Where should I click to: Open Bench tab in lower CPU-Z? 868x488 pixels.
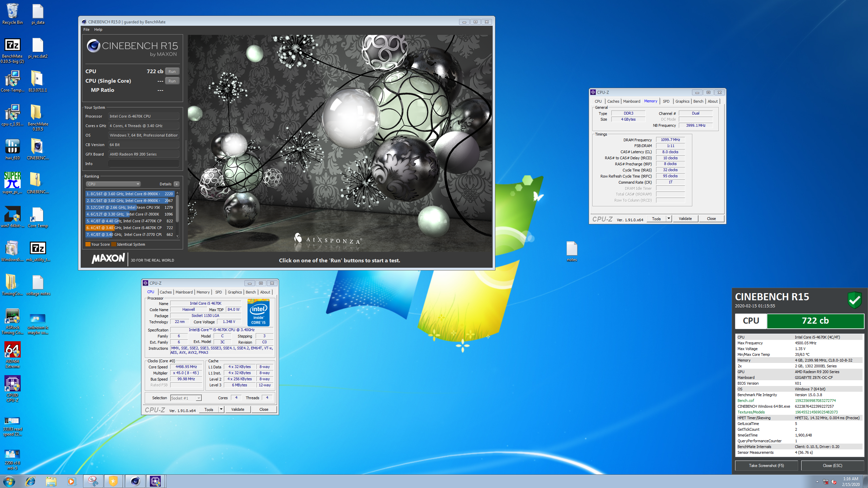click(x=251, y=292)
